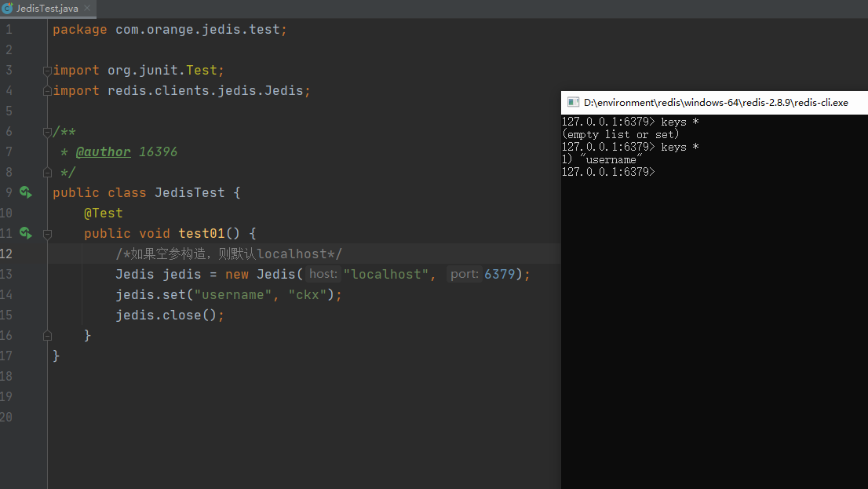Click fold end marker on line 16

[47, 335]
